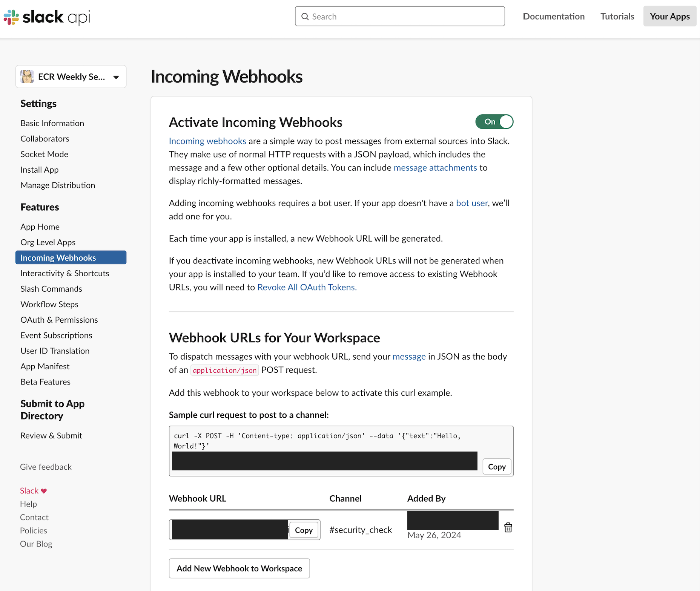Select Incoming Webhooks in the sidebar
Viewport: 700px width, 591px height.
point(71,257)
